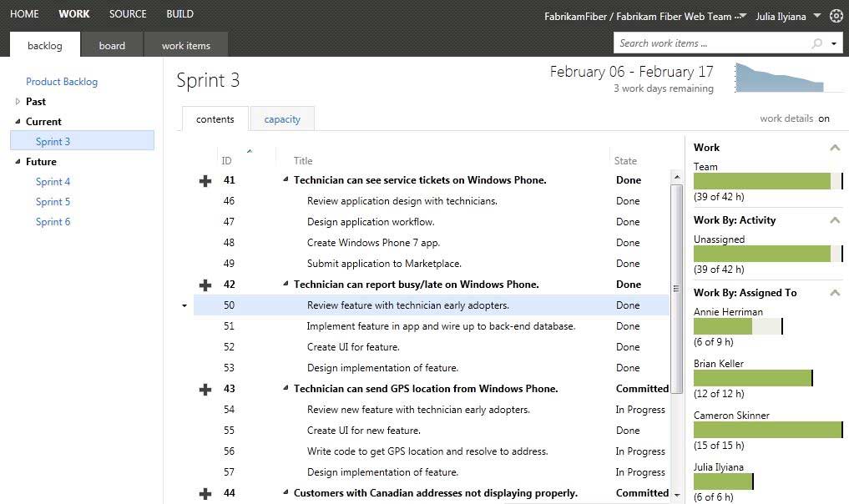Collapse Work By: Activity section
The image size is (849, 504).
click(x=834, y=220)
